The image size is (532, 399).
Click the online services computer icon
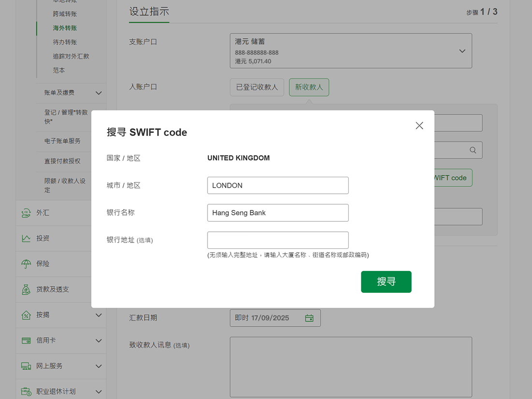coord(26,366)
